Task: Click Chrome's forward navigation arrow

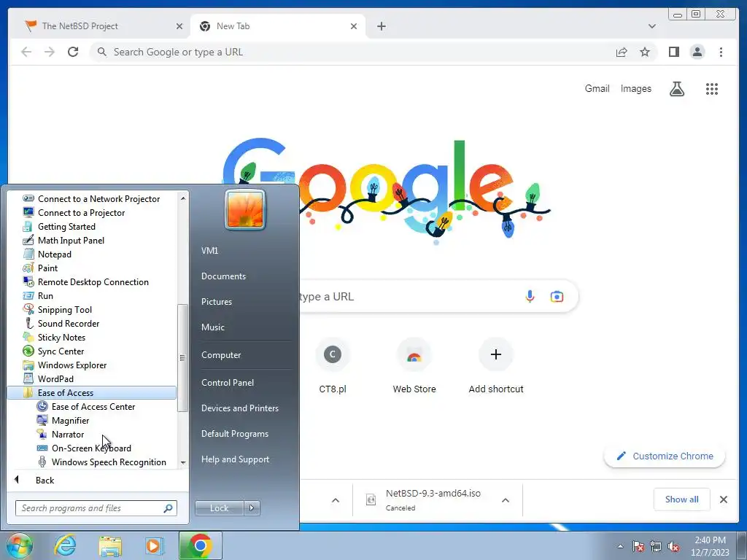Action: click(x=50, y=52)
